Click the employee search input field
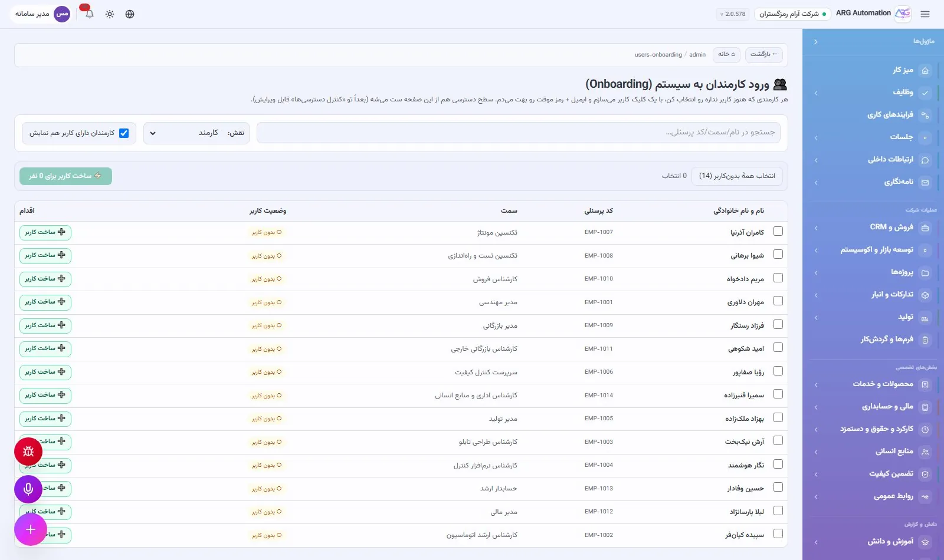Image resolution: width=944 pixels, height=560 pixels. tap(519, 133)
